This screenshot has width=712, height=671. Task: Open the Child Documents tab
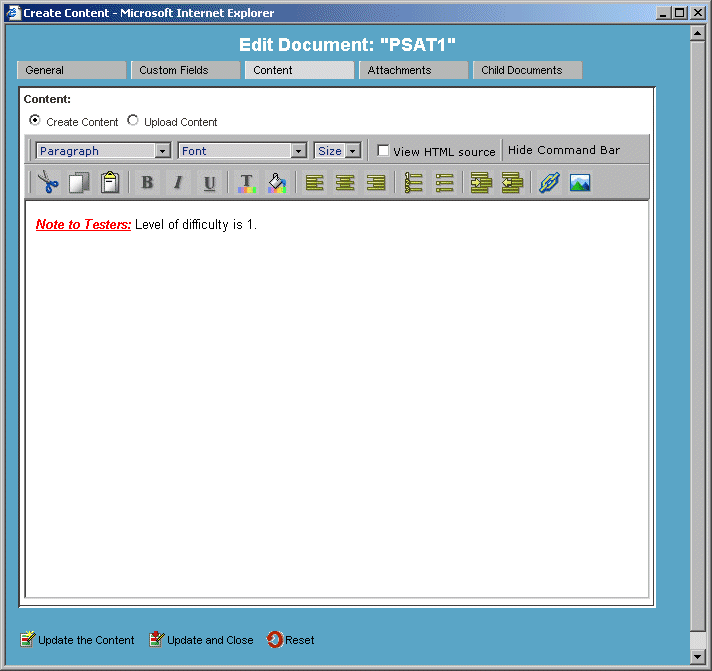tap(527, 70)
